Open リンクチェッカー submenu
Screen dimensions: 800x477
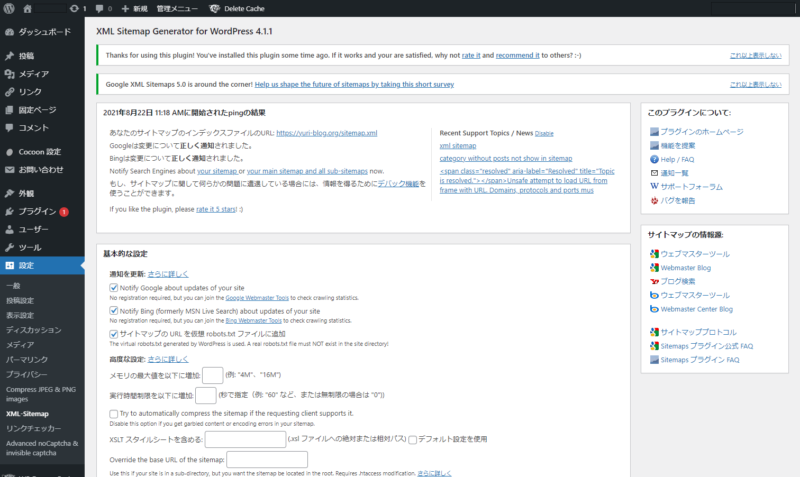[33, 429]
